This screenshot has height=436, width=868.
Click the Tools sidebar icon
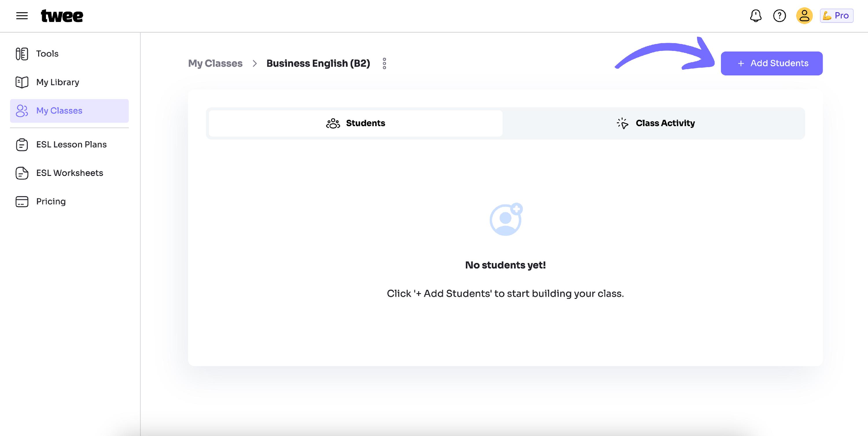click(x=22, y=54)
